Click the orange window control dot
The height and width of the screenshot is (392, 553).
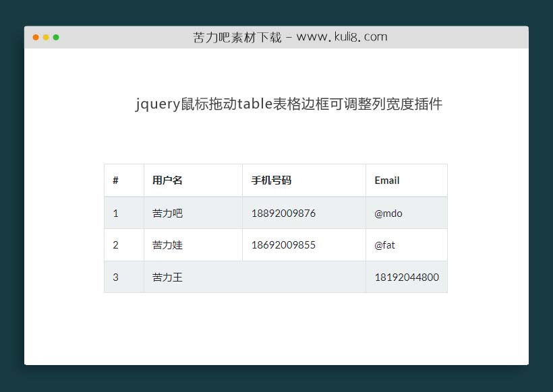click(x=35, y=37)
